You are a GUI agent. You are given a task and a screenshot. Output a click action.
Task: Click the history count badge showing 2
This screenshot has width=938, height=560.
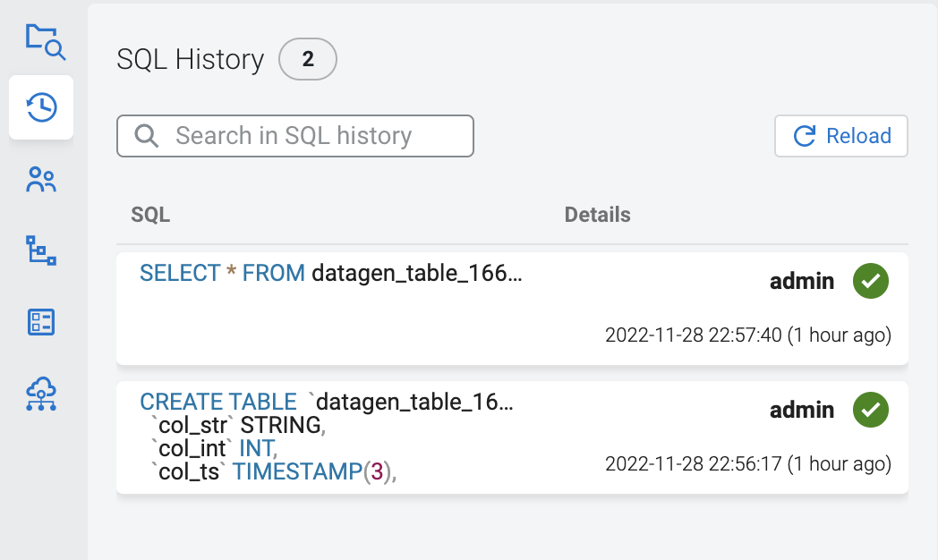pos(308,60)
